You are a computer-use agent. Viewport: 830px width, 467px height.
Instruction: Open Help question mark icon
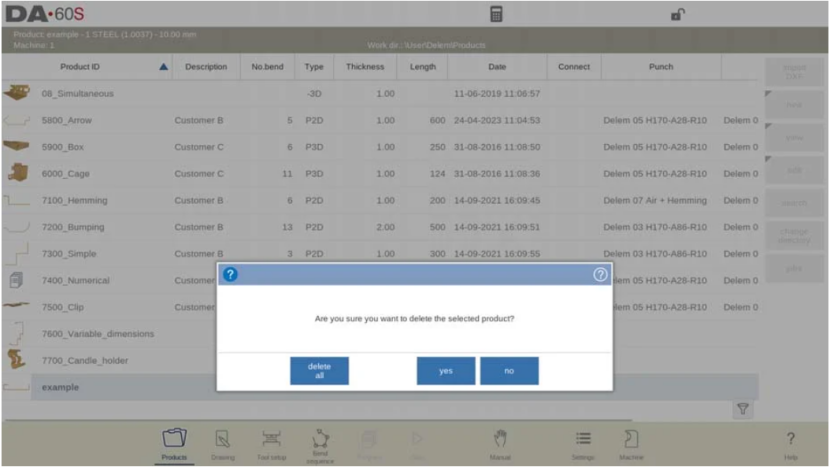pyautogui.click(x=790, y=443)
